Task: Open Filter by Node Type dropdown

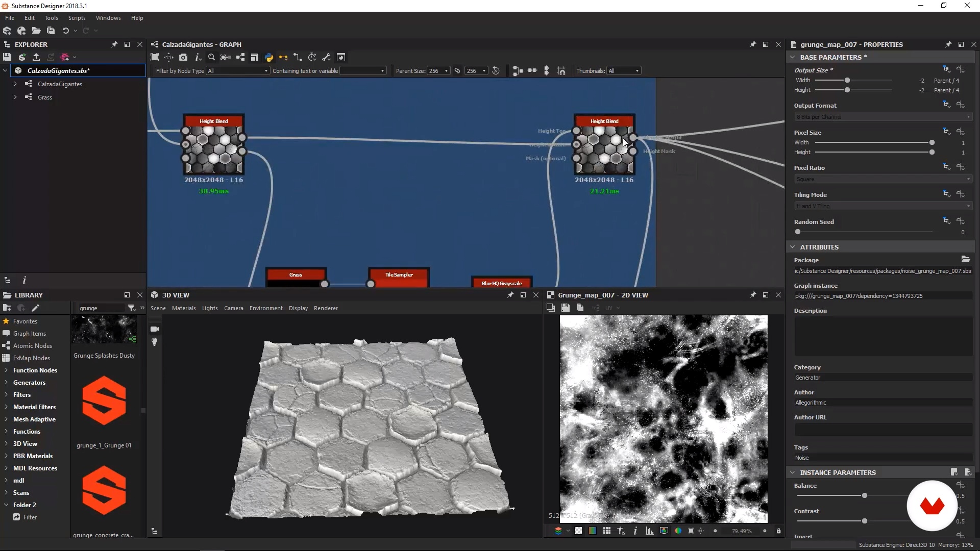Action: [x=238, y=71]
